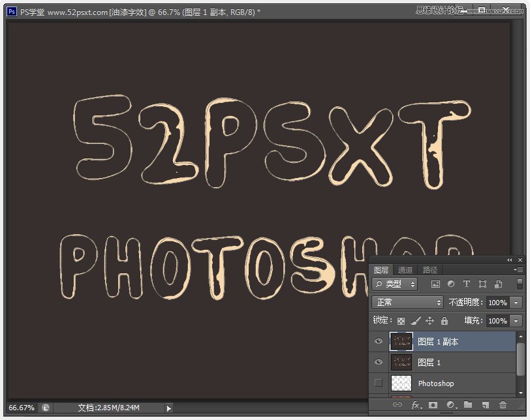Click the 图层 1 layer name
The image size is (530, 420).
click(429, 363)
